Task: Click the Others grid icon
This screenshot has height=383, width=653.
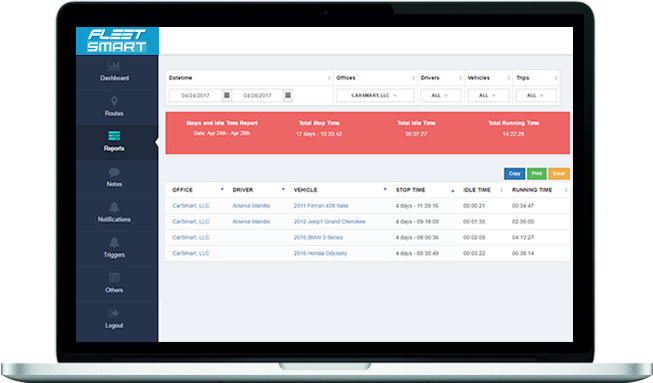Action: click(x=114, y=278)
